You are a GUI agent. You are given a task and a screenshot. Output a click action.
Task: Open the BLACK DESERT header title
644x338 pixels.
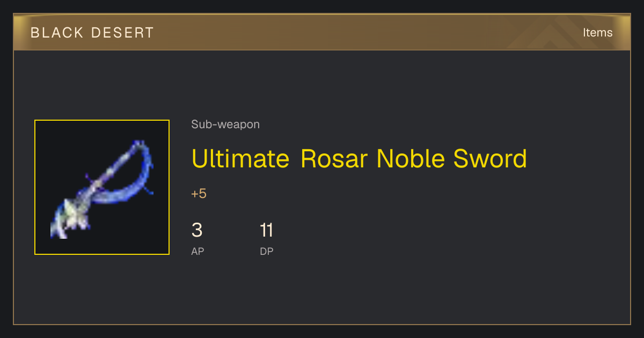click(x=92, y=33)
